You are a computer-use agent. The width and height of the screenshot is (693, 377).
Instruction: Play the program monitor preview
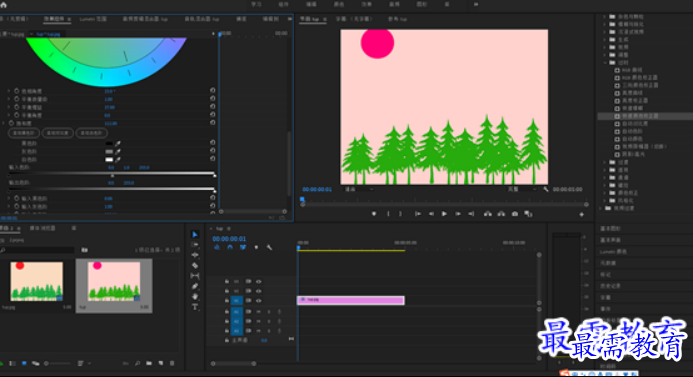click(444, 214)
